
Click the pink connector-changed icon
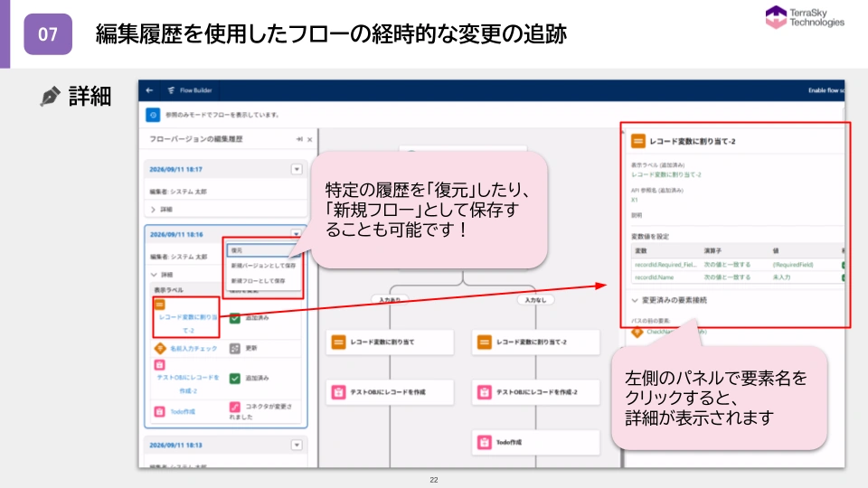235,407
